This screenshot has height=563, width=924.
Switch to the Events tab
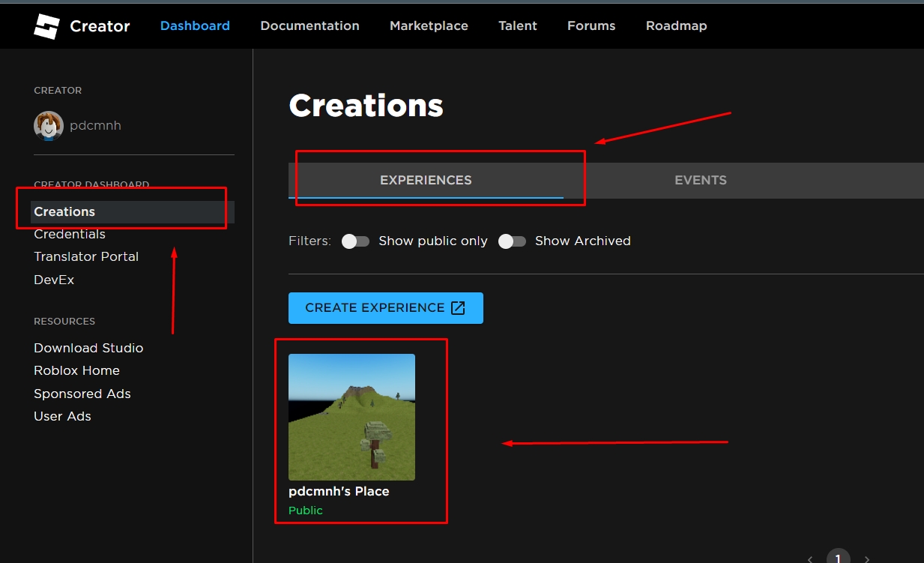(x=700, y=180)
